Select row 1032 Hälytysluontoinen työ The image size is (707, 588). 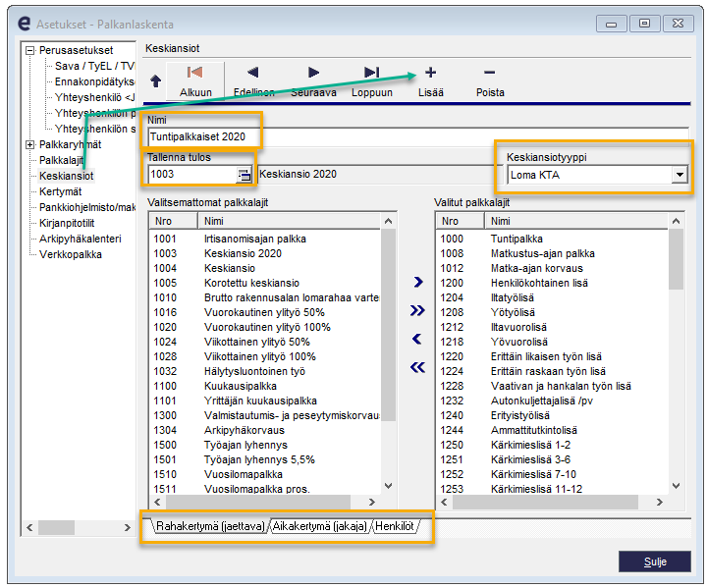tap(265, 371)
